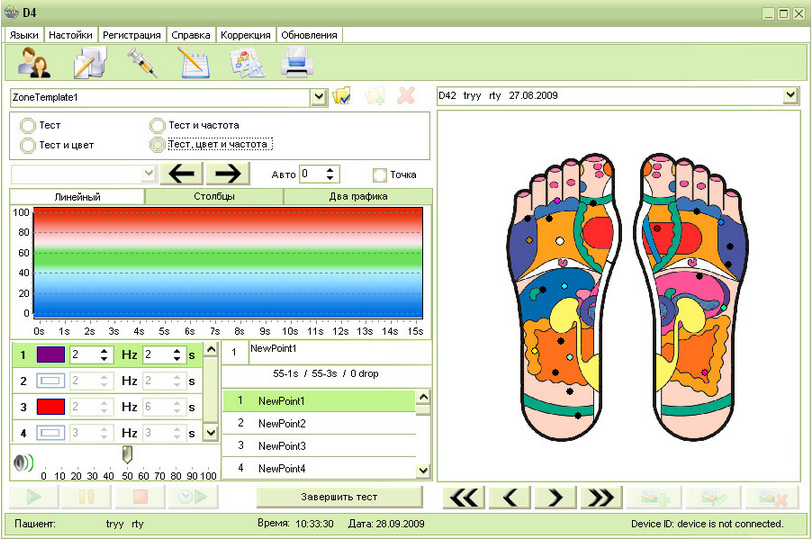Switch to the 'Столбцы' chart tab
This screenshot has height=544, width=812.
214,197
